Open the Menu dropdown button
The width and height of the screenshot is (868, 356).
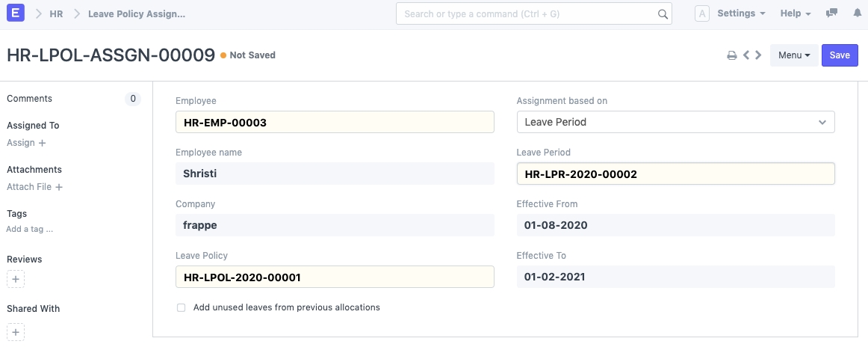(x=793, y=55)
